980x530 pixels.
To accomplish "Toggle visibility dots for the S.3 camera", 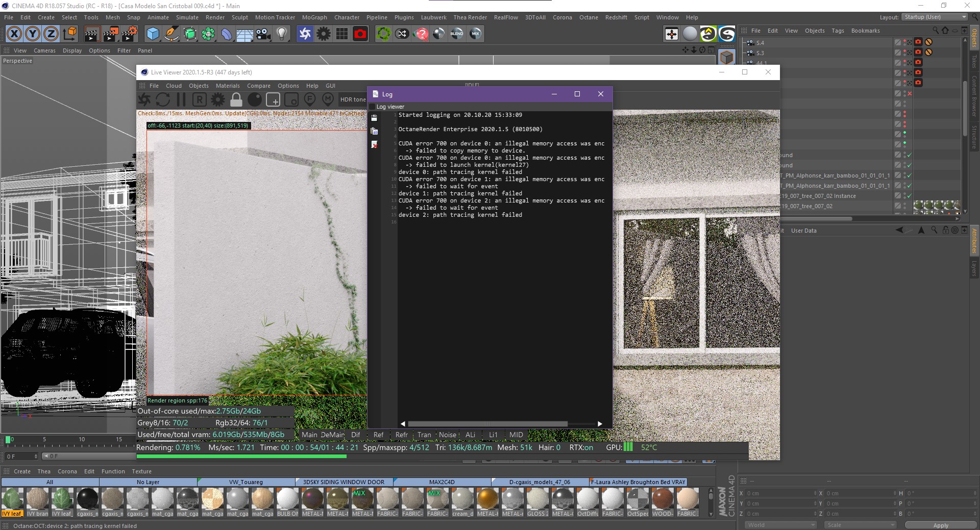I will (905, 53).
